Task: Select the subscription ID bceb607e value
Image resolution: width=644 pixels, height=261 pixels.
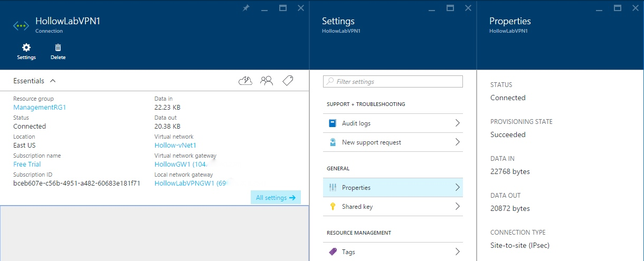Action: 77,183
